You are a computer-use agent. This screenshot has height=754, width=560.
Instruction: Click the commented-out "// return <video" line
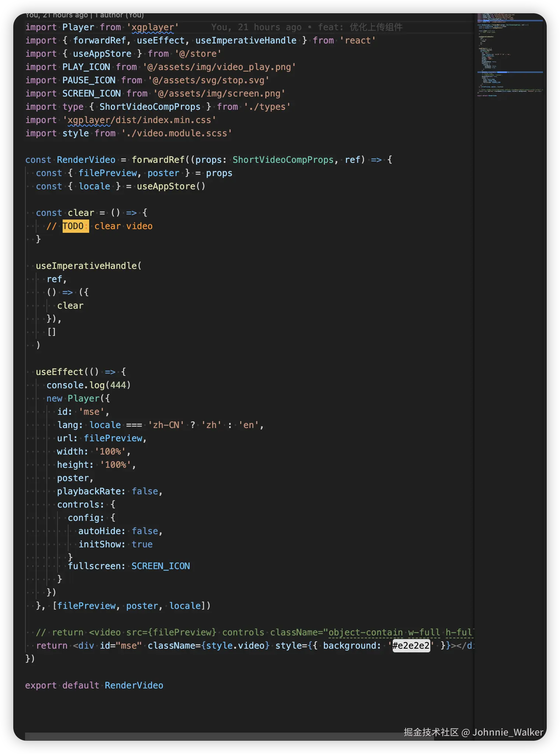coord(255,632)
